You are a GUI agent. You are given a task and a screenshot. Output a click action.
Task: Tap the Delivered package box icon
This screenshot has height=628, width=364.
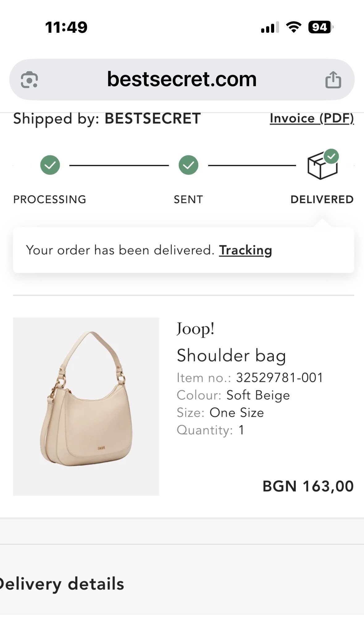323,165
